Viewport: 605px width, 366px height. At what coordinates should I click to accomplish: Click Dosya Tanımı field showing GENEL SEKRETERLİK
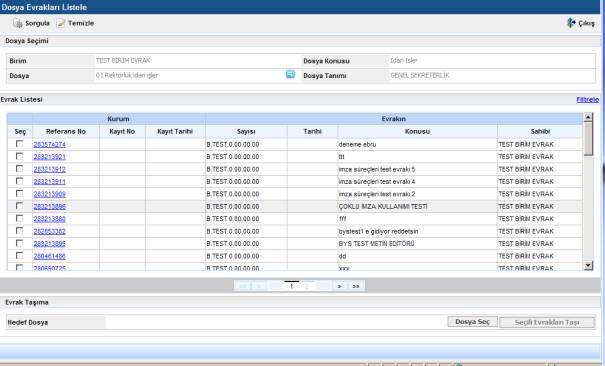click(x=492, y=75)
